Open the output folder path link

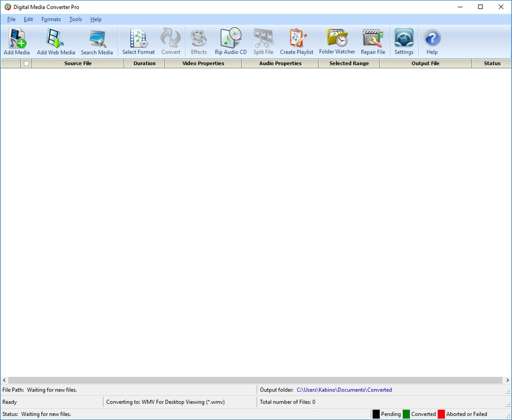[344, 390]
